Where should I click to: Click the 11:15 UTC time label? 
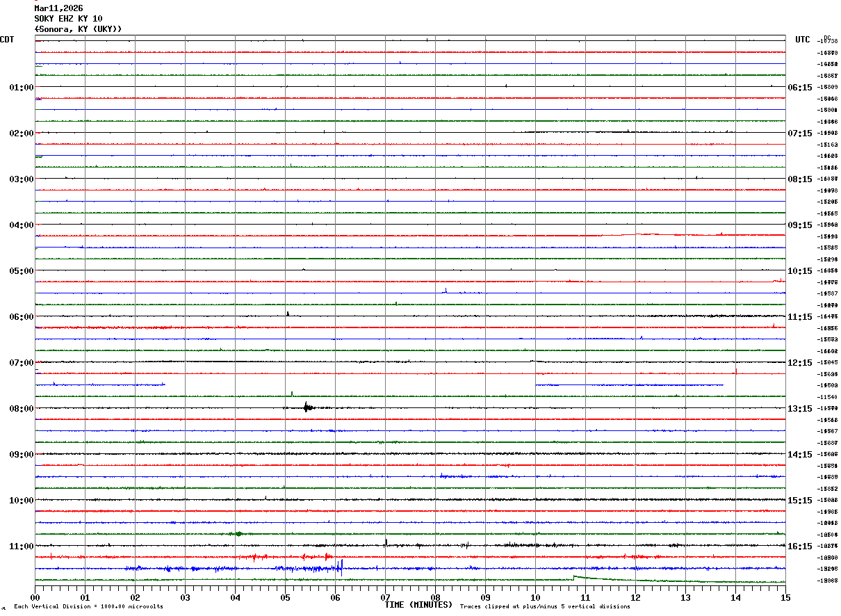tap(799, 316)
